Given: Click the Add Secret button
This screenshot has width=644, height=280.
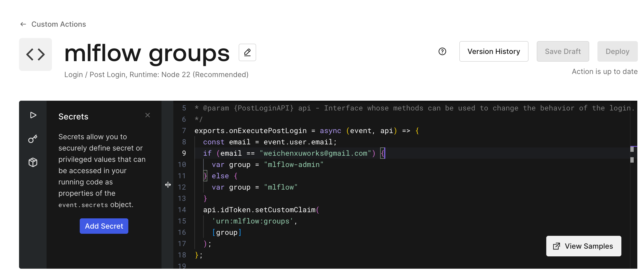Looking at the screenshot, I should click(x=104, y=226).
